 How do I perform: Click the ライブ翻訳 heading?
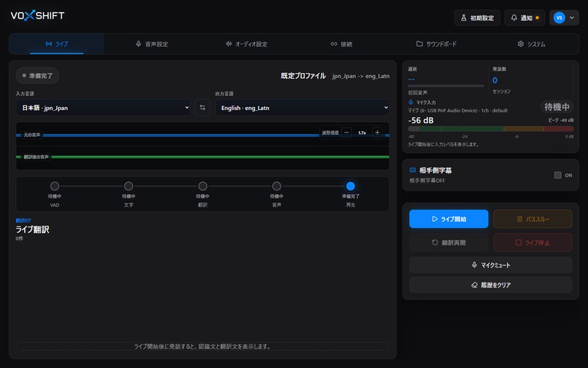tap(32, 229)
